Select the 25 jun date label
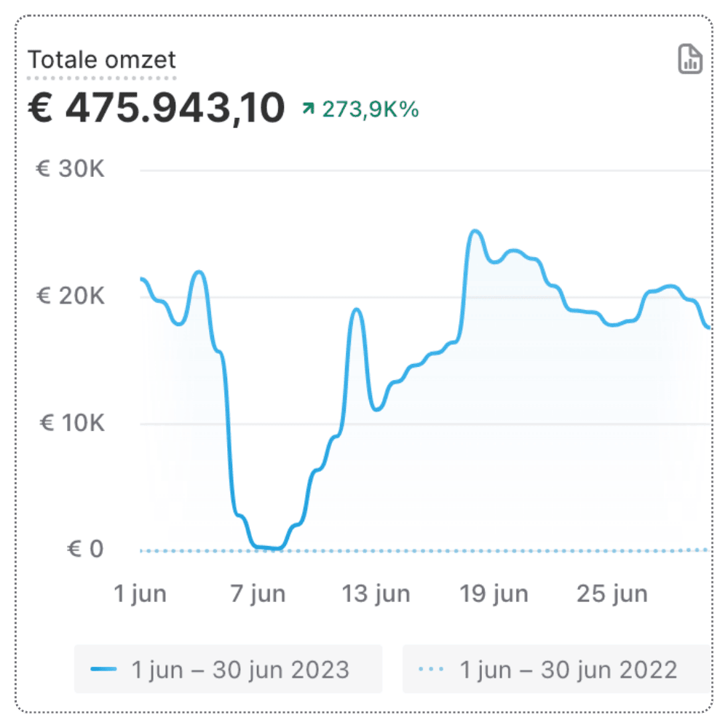Viewport: 728px width, 728px height. (x=612, y=593)
